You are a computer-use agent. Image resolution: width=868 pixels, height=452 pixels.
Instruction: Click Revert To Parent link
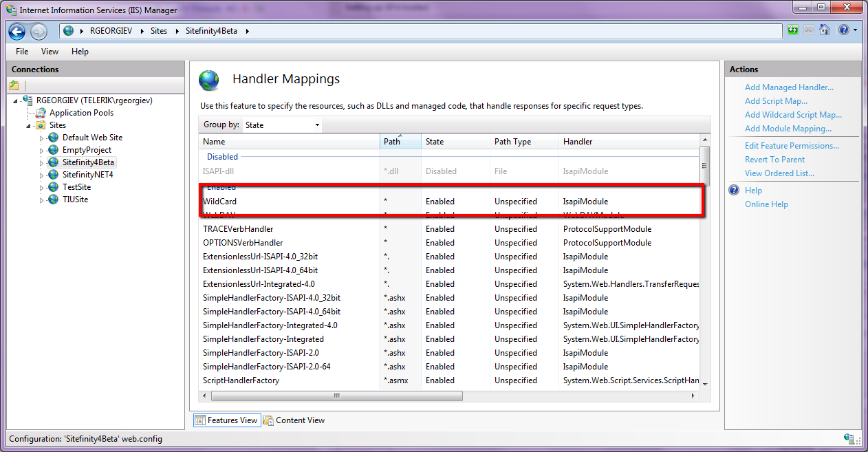point(774,160)
